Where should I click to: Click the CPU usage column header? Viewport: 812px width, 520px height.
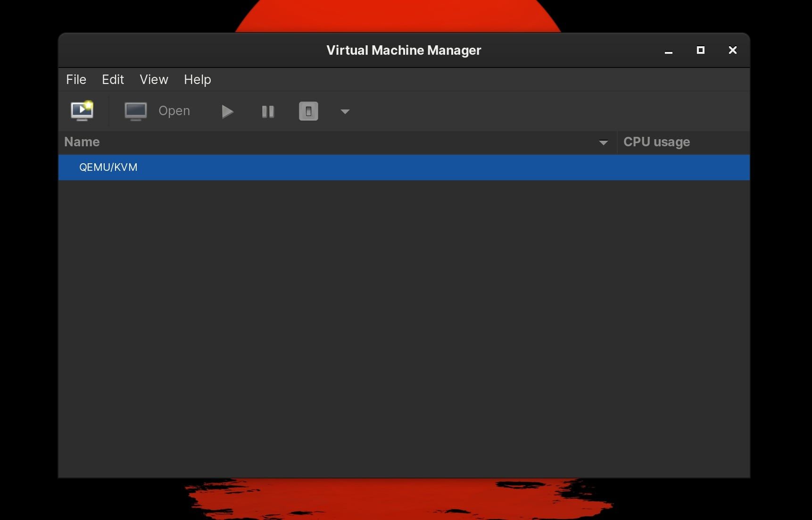(656, 142)
